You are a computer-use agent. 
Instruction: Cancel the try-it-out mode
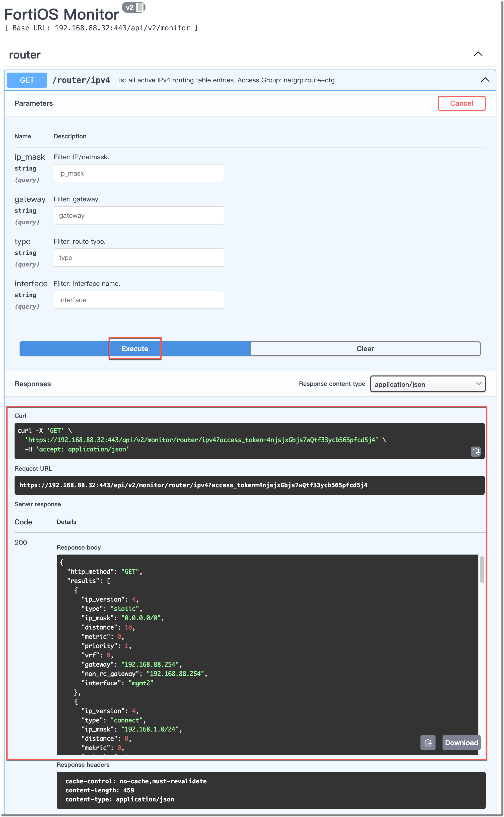click(x=461, y=103)
